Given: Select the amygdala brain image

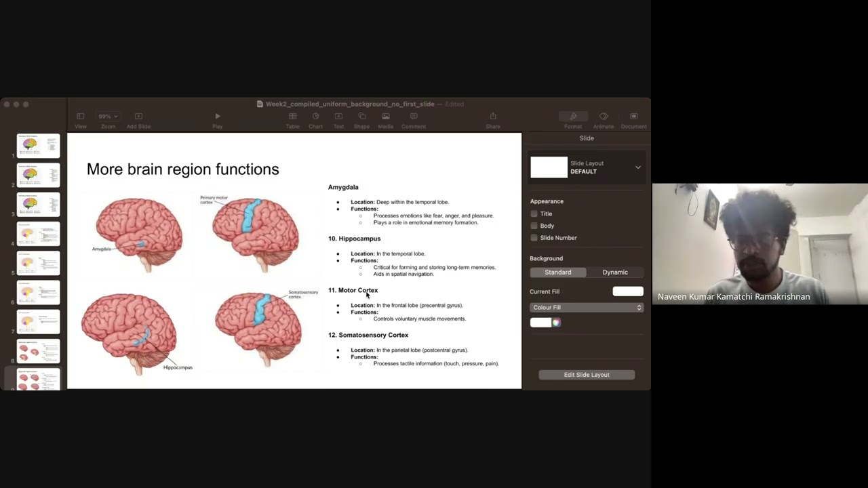Looking at the screenshot, I should point(138,233).
